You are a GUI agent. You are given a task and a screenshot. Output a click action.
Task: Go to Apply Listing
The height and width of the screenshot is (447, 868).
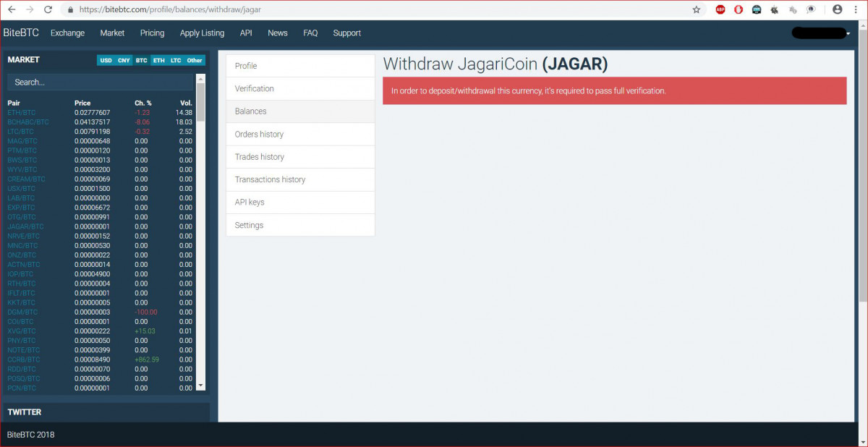point(202,33)
